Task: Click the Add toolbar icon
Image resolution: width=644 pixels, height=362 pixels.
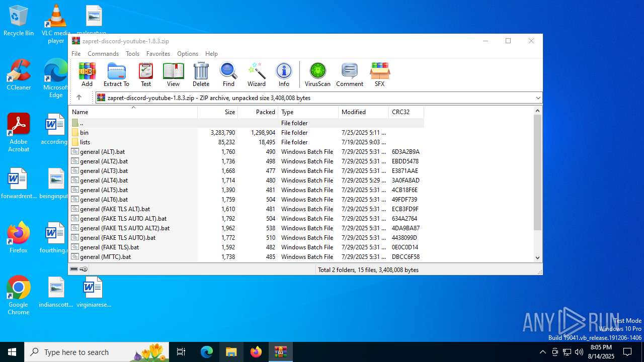Action: (87, 74)
